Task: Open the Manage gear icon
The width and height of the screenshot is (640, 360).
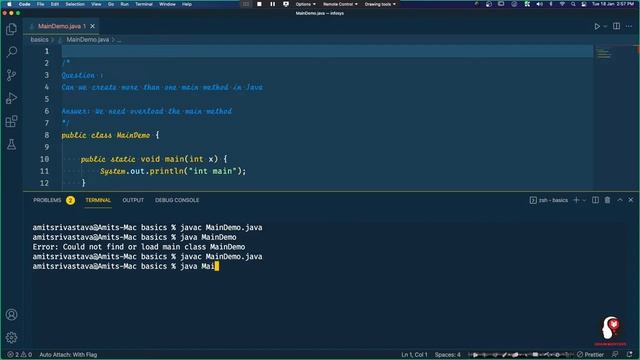Action: pos(11,338)
